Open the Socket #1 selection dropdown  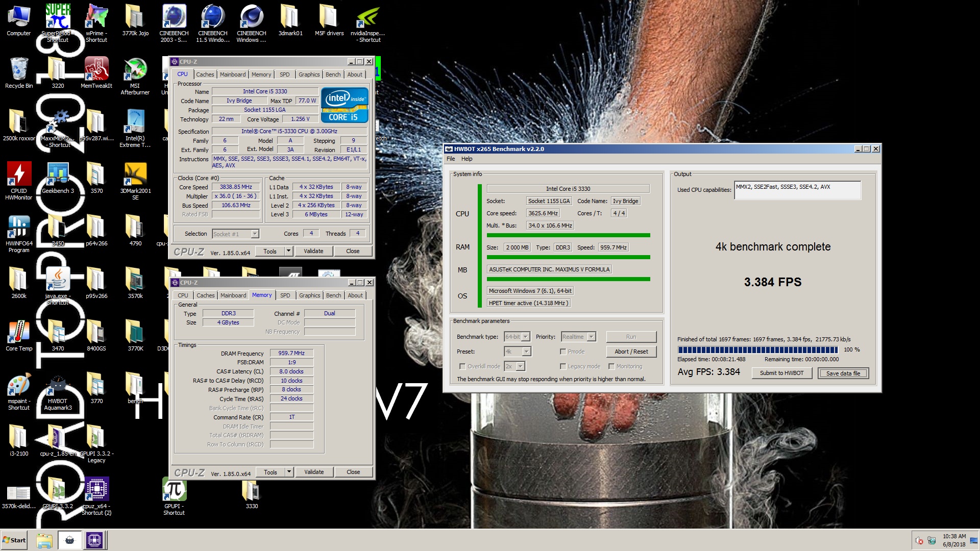tap(255, 234)
